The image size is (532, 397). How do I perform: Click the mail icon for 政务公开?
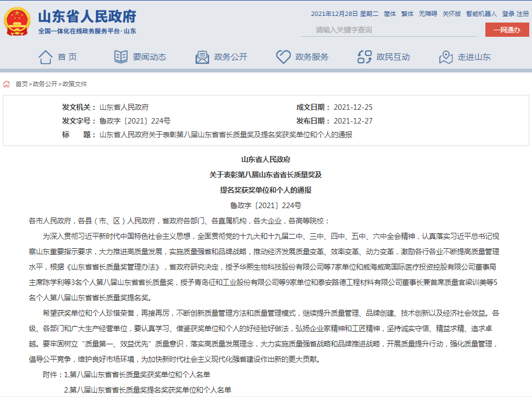point(202,57)
